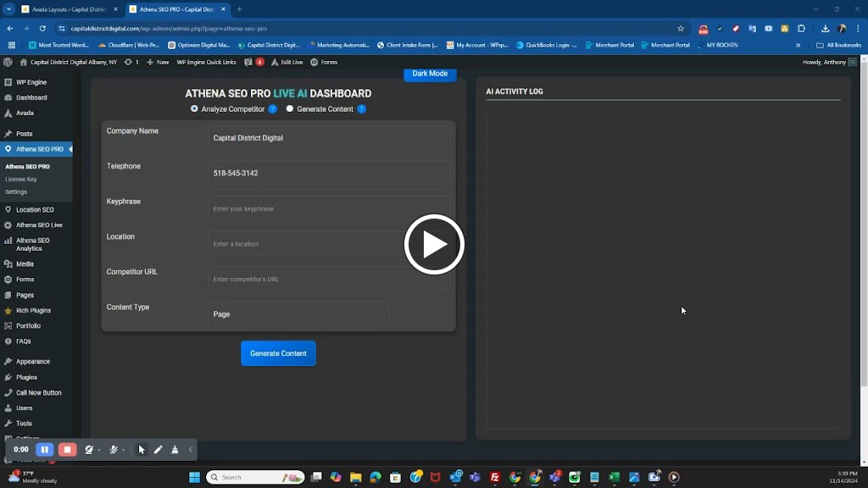Open Microsoft Store from the taskbar
Image resolution: width=868 pixels, height=488 pixels.
395,477
